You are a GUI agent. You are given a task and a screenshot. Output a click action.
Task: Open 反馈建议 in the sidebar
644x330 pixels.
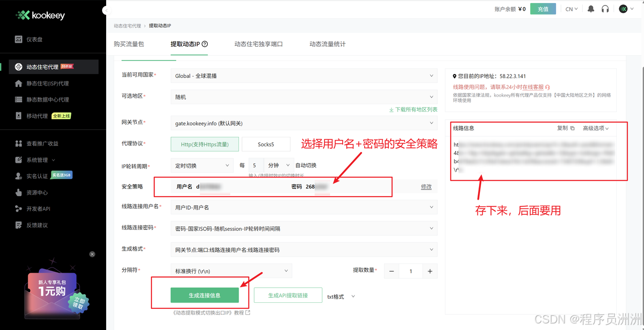[x=37, y=225]
